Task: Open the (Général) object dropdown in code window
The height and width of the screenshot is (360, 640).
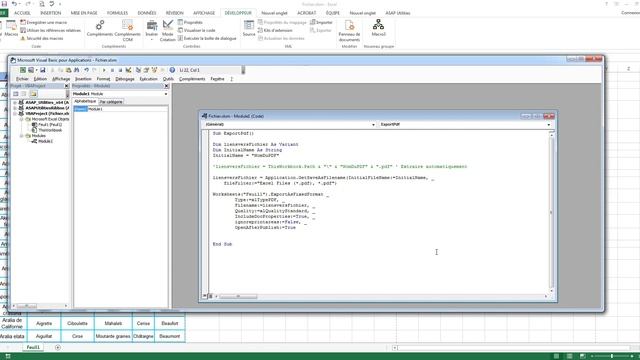Action: [373, 124]
